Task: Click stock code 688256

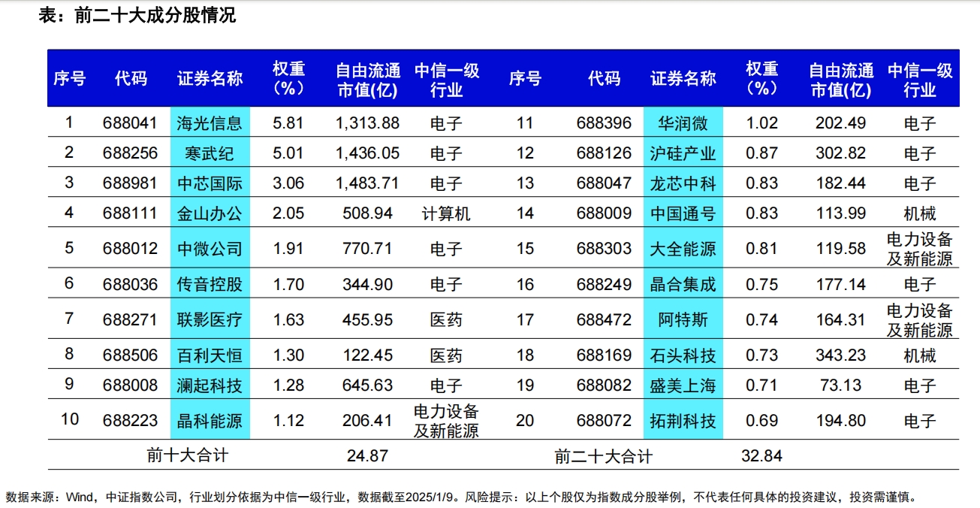Action: 131,153
